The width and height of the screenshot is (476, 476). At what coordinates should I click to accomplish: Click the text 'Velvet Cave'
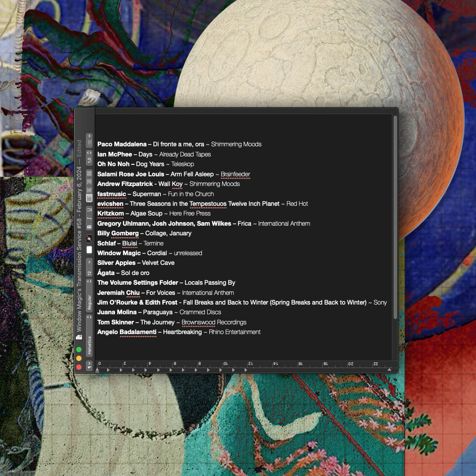coord(158,263)
